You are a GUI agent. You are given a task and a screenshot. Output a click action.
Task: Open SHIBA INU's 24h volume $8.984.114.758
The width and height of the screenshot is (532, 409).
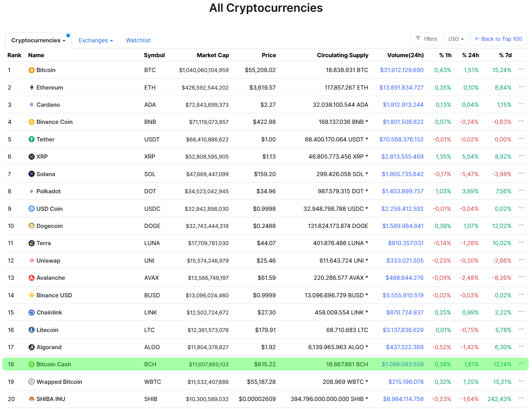tap(403, 399)
